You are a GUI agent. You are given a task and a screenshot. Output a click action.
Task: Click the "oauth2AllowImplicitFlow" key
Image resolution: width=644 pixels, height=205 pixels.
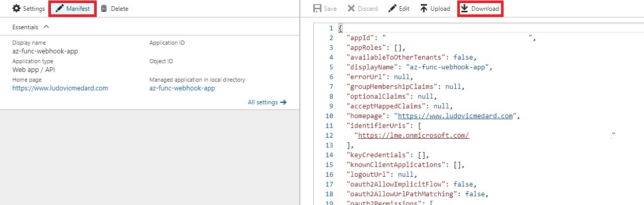pyautogui.click(x=397, y=184)
